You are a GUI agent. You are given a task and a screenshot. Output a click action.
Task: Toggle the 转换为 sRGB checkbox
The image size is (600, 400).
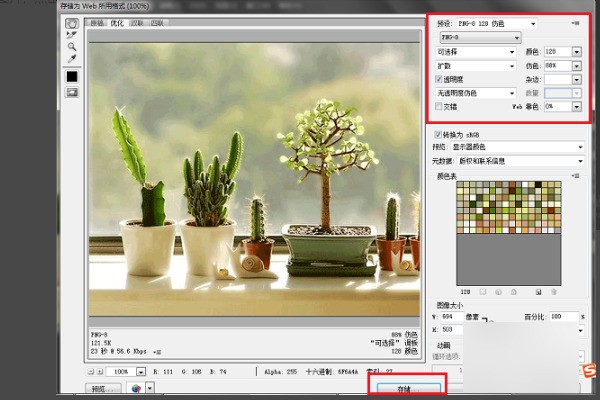(x=439, y=134)
